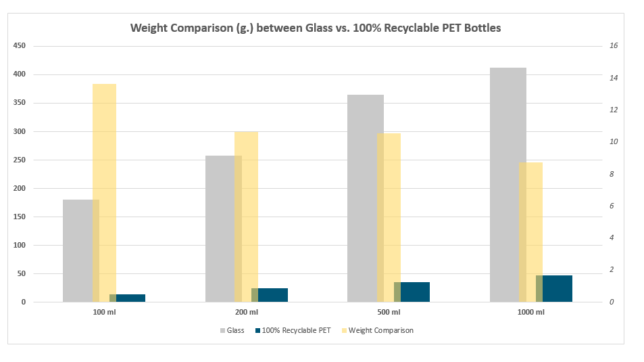Click the Glass legend color swatch

point(222,331)
